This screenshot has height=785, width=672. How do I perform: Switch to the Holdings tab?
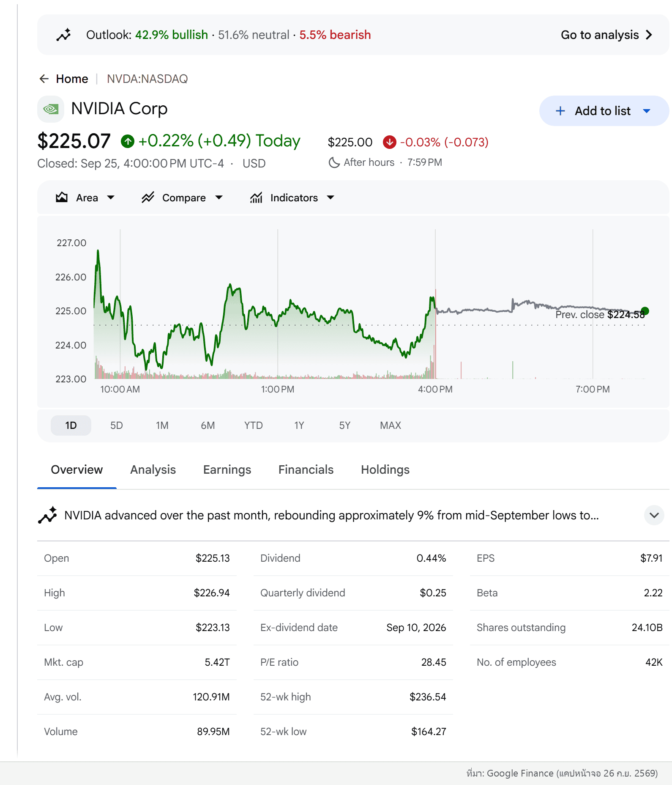(385, 469)
